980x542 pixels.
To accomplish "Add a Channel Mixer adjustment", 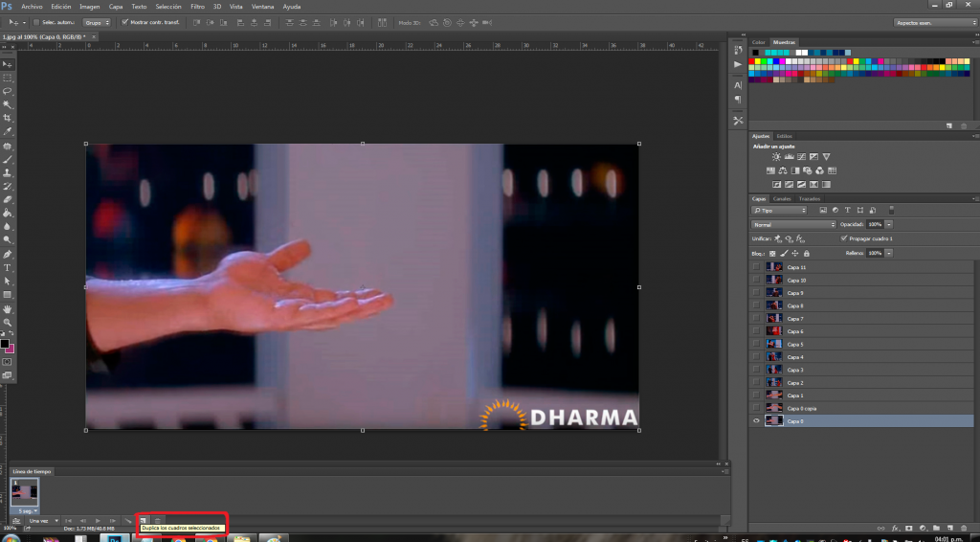I will tap(819, 170).
